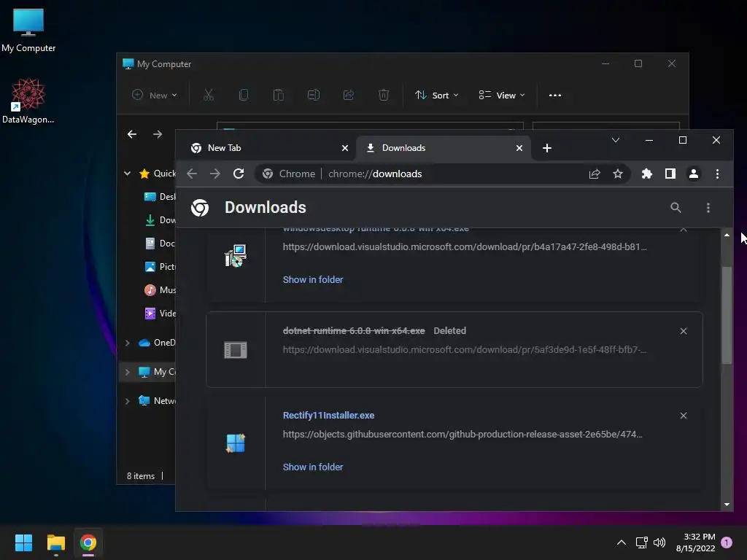Open My Computer desktop icon
This screenshot has height=560, width=747.
pos(28,29)
